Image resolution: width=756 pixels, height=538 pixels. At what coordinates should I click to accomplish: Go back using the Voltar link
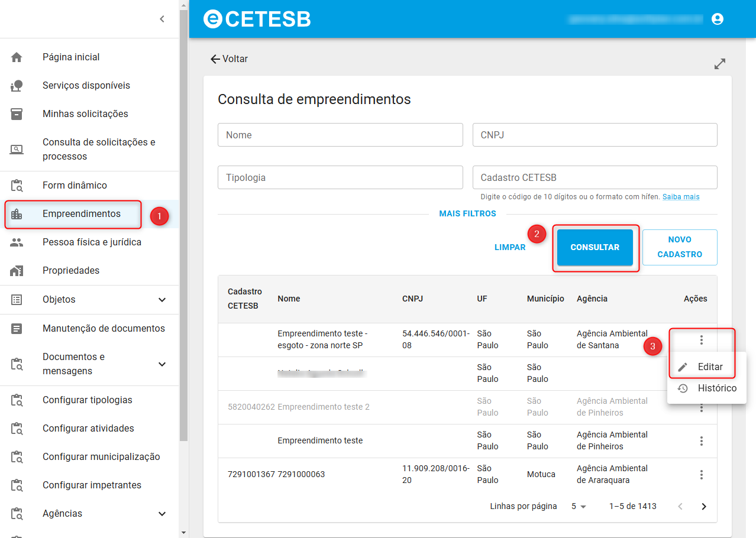(x=229, y=59)
